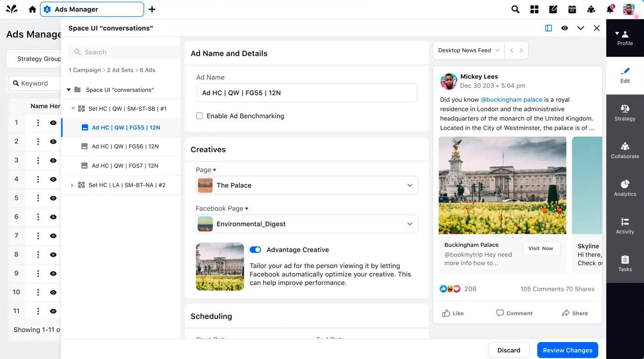Open Analytics in the right sidebar

(625, 188)
